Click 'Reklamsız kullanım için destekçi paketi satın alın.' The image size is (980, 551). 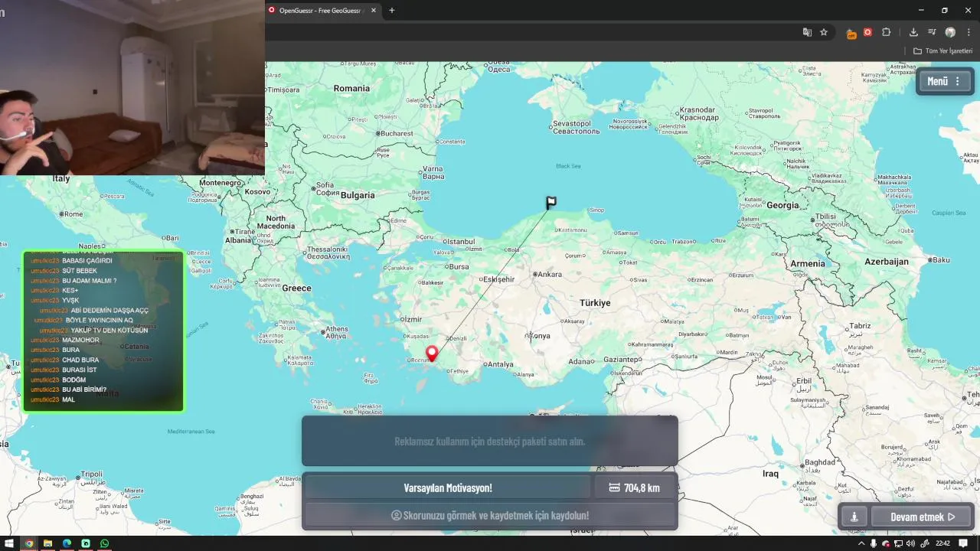[x=490, y=442]
